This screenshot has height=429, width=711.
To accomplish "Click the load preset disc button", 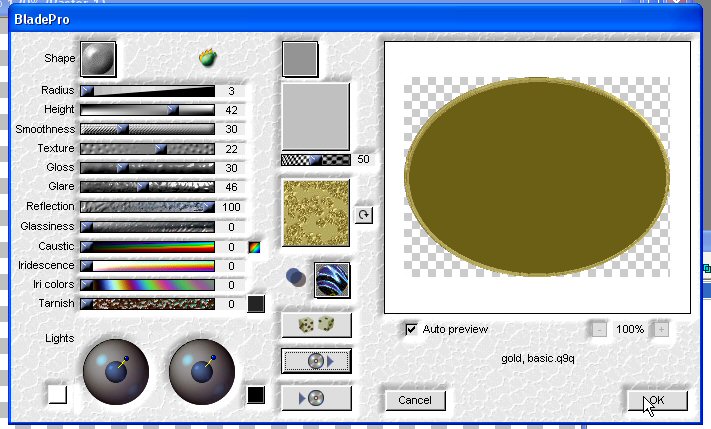I will 317,361.
